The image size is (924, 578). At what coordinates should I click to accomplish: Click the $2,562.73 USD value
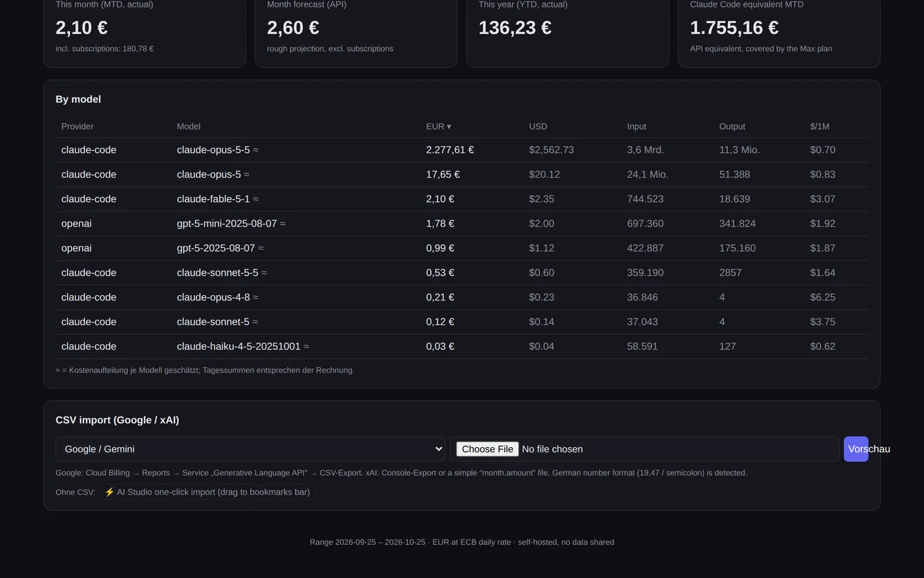[551, 150]
